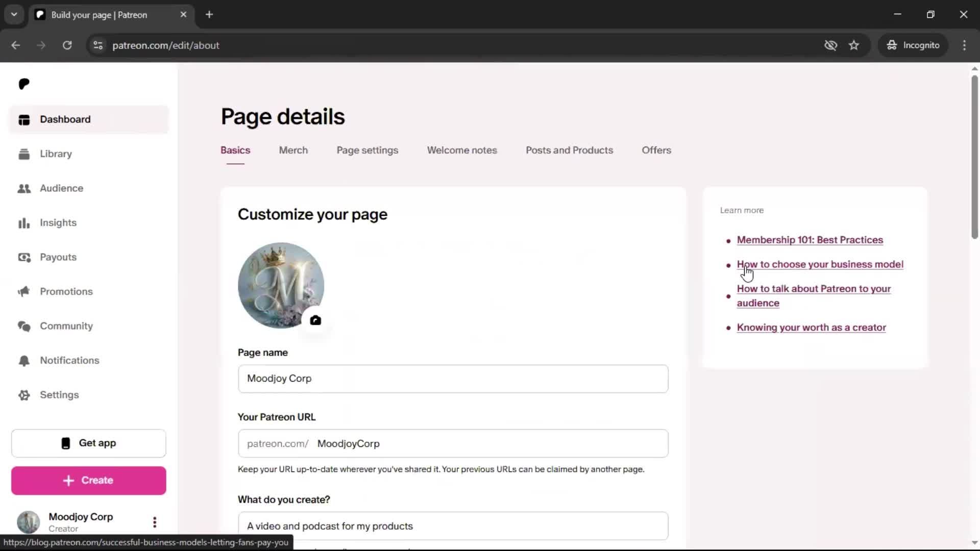Click the Patreon URL input field

tap(453, 444)
